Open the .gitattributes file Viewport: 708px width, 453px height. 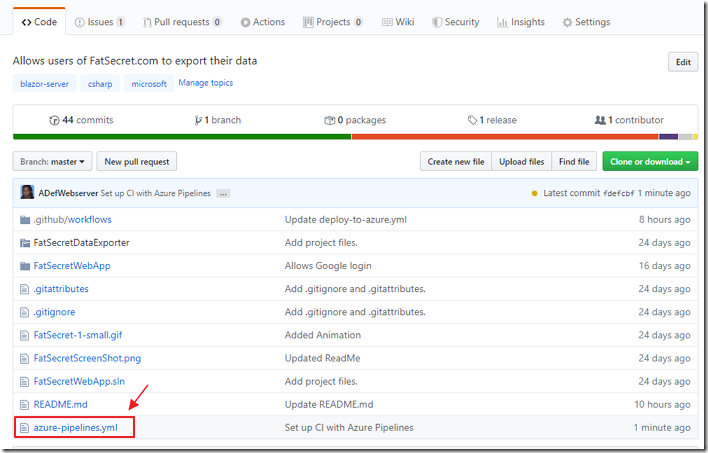pos(61,289)
